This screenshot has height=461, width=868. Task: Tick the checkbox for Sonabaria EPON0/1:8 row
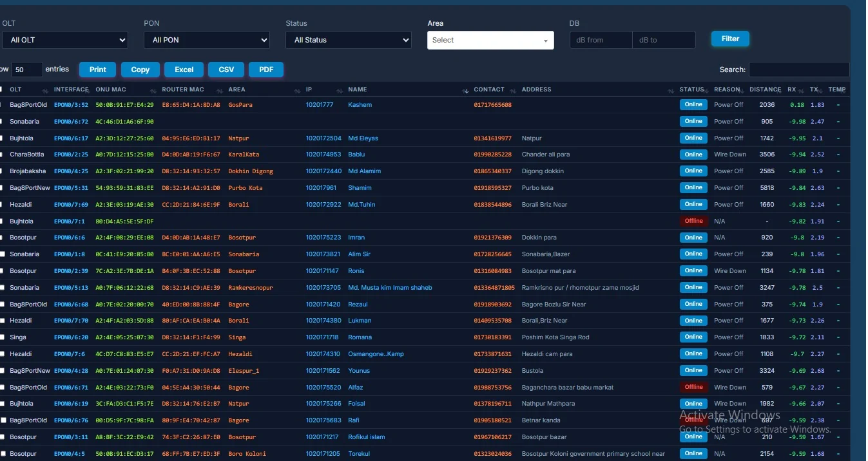(x=2, y=254)
